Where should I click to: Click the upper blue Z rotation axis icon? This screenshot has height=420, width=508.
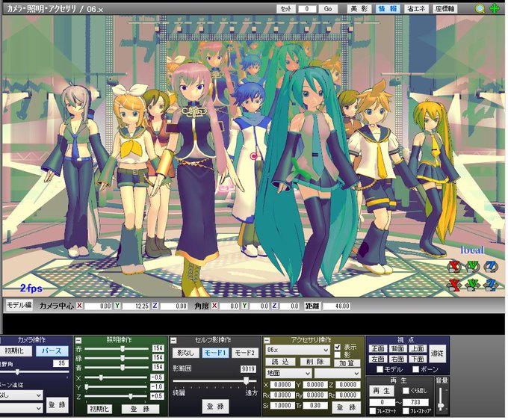click(491, 267)
